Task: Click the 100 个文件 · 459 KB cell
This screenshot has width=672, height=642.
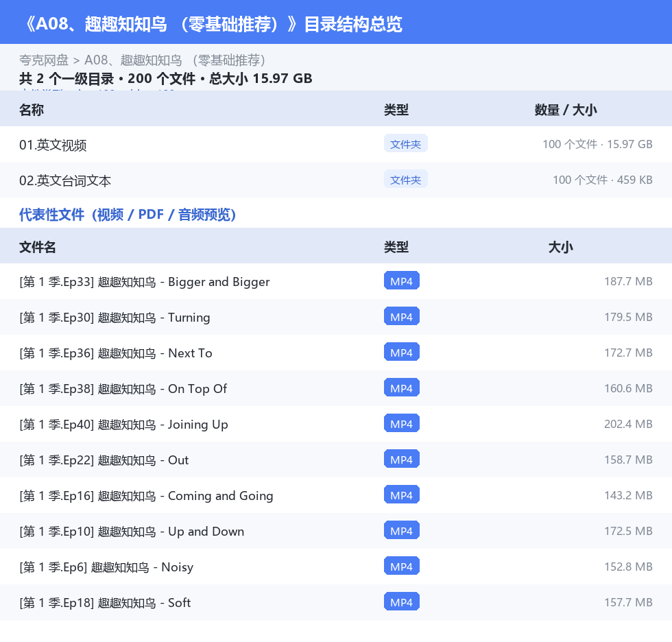Action: [x=603, y=180]
